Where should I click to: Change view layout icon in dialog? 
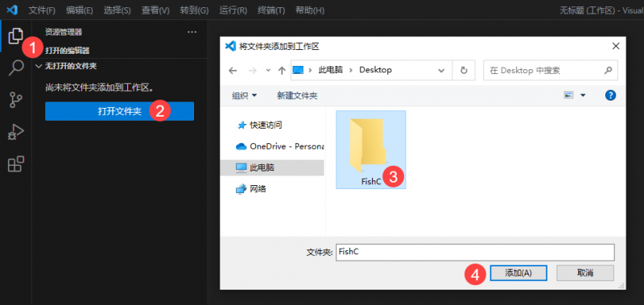568,95
